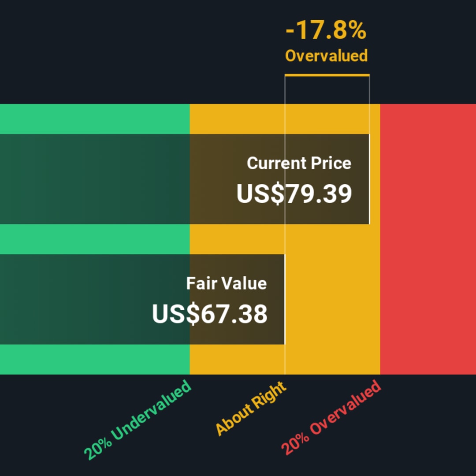
Task: Click the dark green part of Current Price bar
Action: [x=95, y=179]
